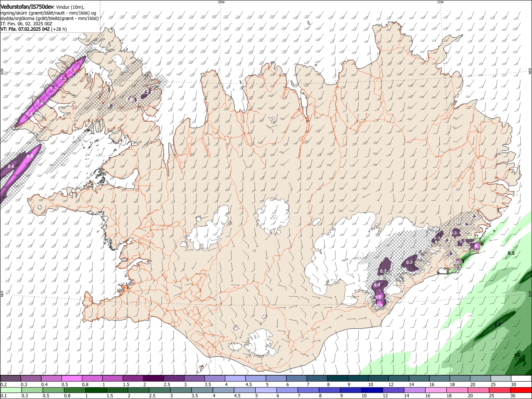The height and width of the screenshot is (399, 532).
Task: Pick bottom-row legend swatch between 20 and 25
Action: click(478, 390)
